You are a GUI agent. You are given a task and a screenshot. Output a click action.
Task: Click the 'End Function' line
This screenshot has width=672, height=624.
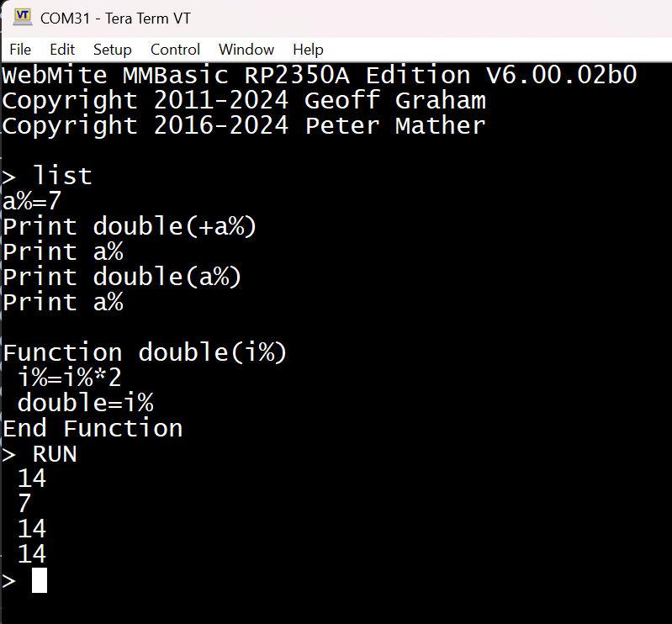(x=93, y=428)
